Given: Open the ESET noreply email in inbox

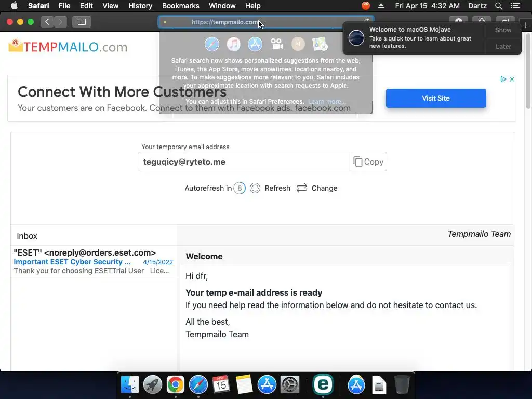Looking at the screenshot, I should pos(94,262).
